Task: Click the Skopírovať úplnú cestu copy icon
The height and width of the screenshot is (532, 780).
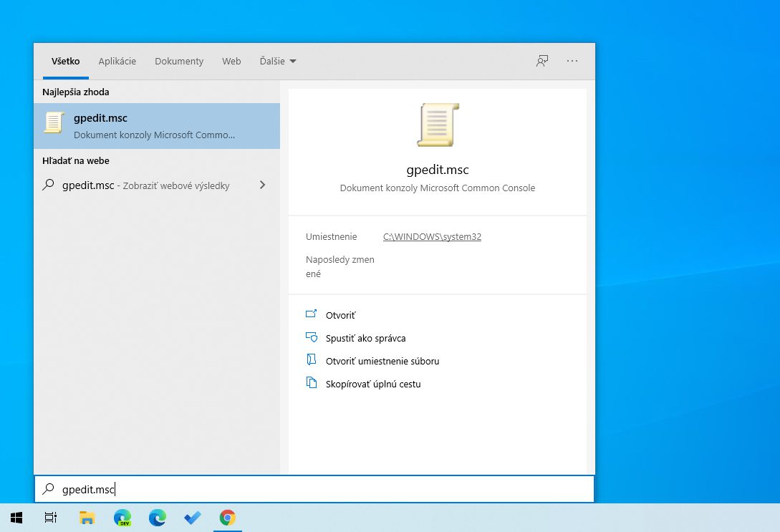Action: tap(312, 383)
